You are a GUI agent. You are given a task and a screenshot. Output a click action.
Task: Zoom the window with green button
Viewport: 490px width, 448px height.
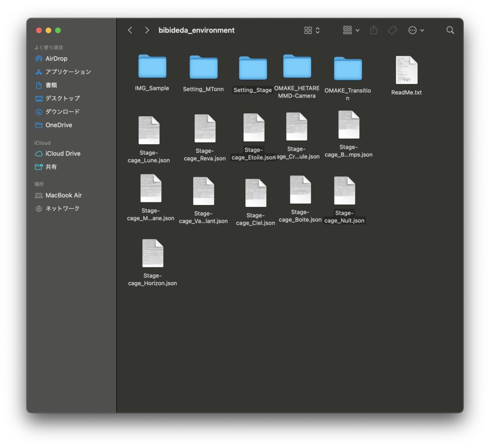click(58, 30)
